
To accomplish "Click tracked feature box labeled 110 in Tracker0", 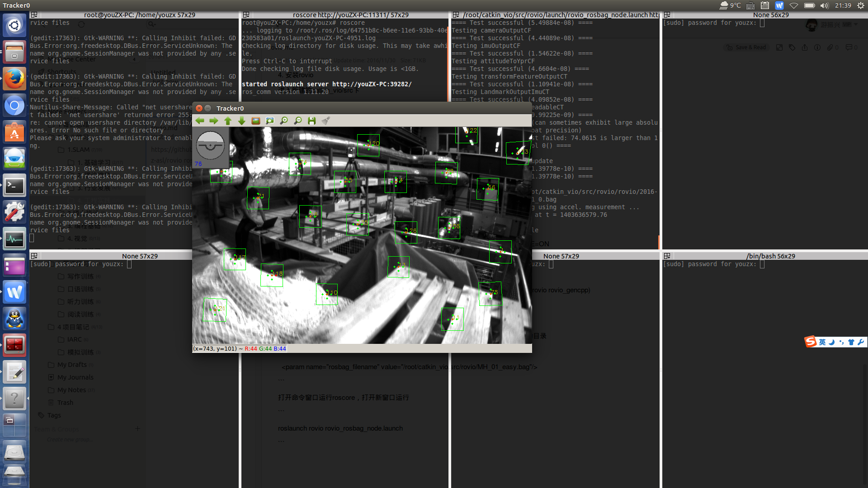I will (x=327, y=294).
